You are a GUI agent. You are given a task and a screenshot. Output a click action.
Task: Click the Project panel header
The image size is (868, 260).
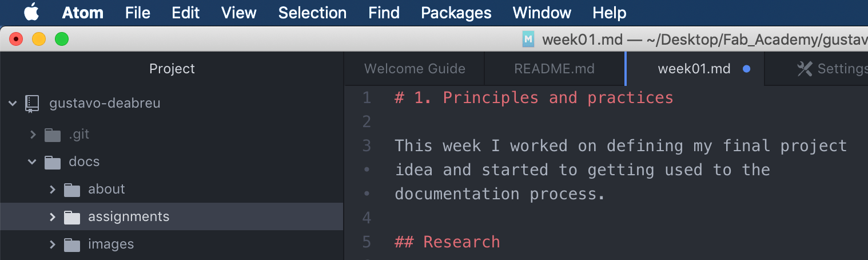(x=172, y=69)
